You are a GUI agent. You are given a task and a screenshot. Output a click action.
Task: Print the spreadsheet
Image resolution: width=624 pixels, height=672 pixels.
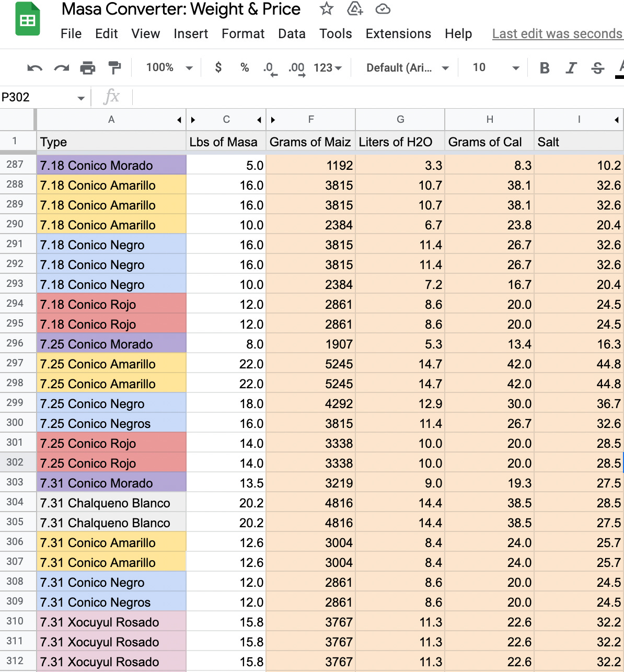coord(88,67)
